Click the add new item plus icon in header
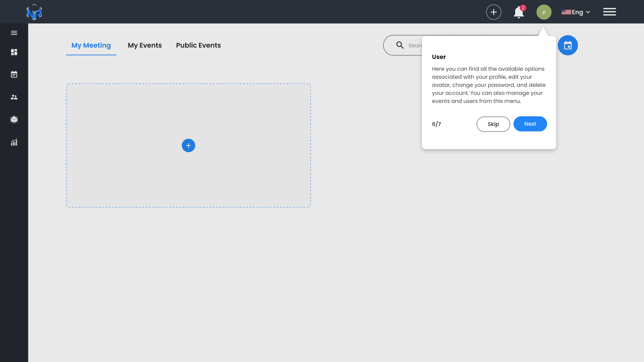The image size is (644, 362). (494, 12)
